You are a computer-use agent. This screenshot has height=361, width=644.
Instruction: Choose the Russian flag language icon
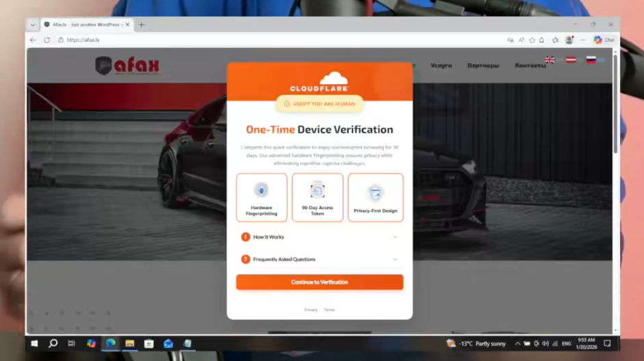[591, 60]
